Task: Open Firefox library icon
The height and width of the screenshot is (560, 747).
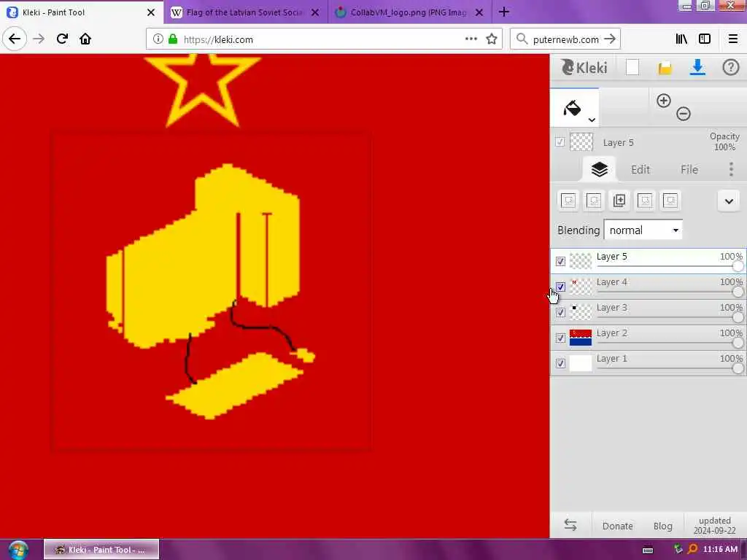Action: click(681, 39)
